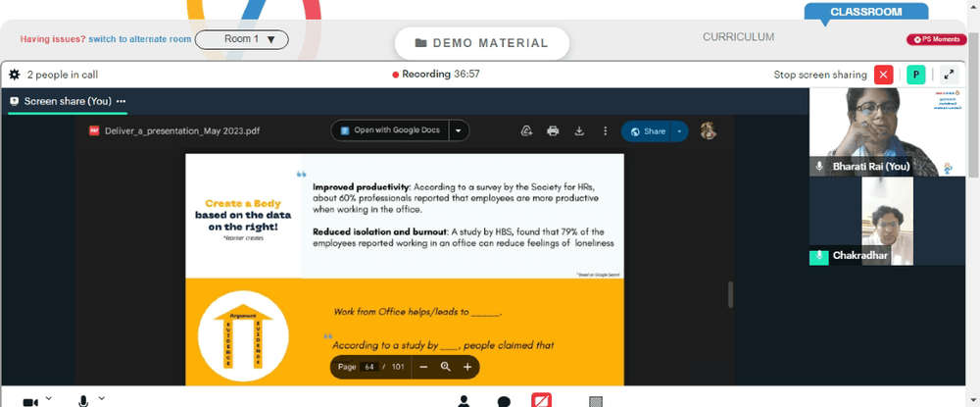The image size is (980, 407).
Task: Select the Screen share (You) tab
Action: point(68,101)
